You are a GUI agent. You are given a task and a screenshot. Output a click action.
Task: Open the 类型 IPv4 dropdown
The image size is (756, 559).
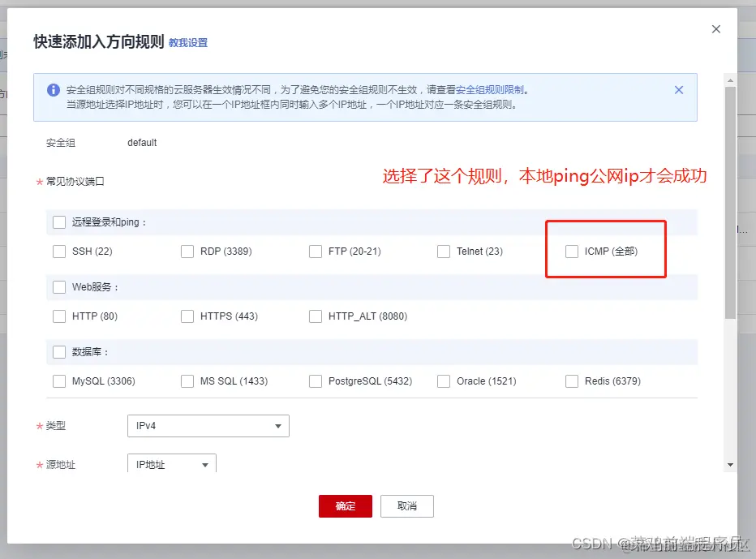tap(208, 426)
